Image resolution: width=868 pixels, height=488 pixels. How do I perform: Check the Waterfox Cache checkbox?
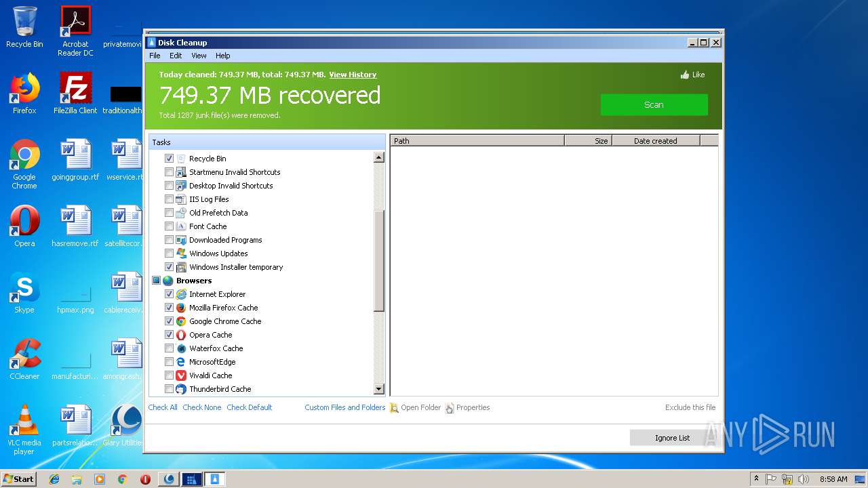170,348
